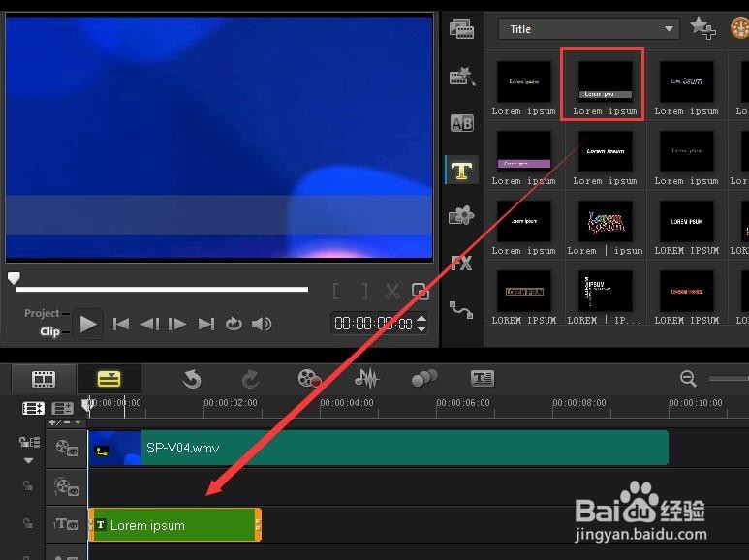Toggle Repeat playback
This screenshot has height=560, width=749.
coord(234,324)
